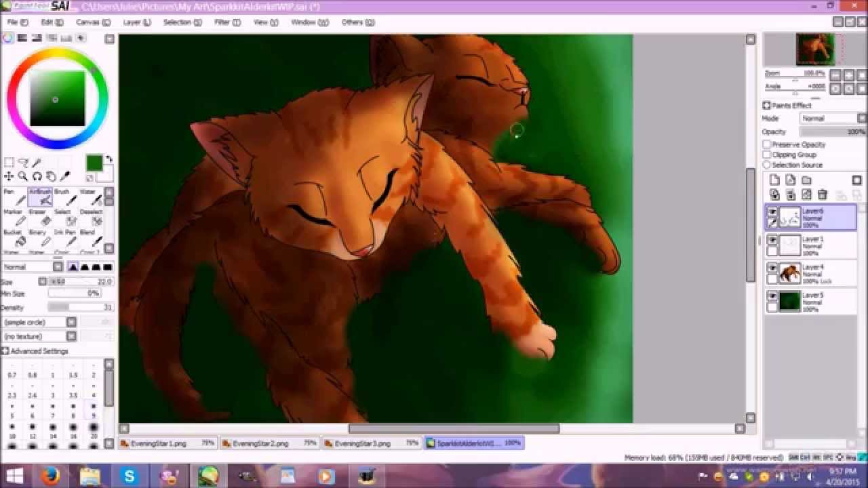This screenshot has width=868, height=488.
Task: Create a new linework layer
Action: click(790, 180)
